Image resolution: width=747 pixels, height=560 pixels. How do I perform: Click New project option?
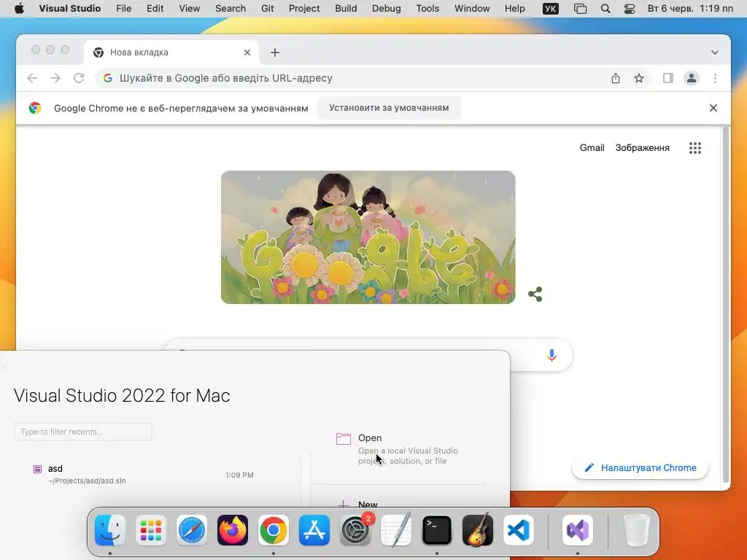click(x=368, y=504)
